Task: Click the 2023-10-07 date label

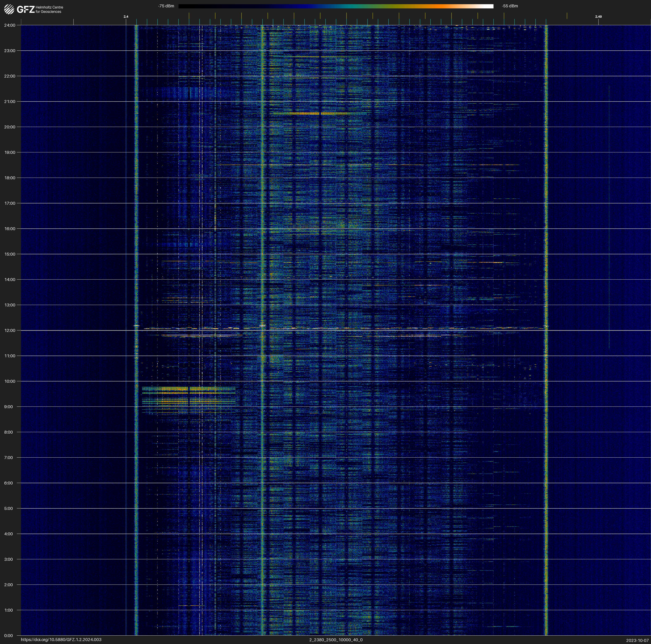Action: pos(638,640)
